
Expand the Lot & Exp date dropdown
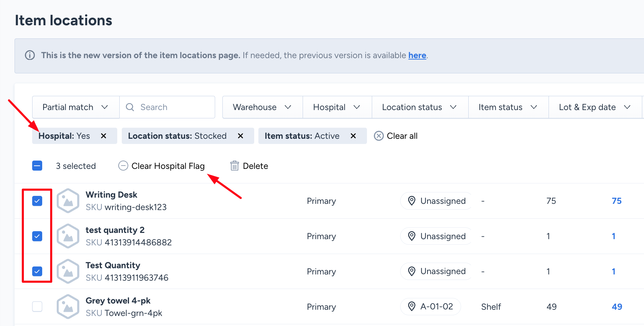pos(595,107)
